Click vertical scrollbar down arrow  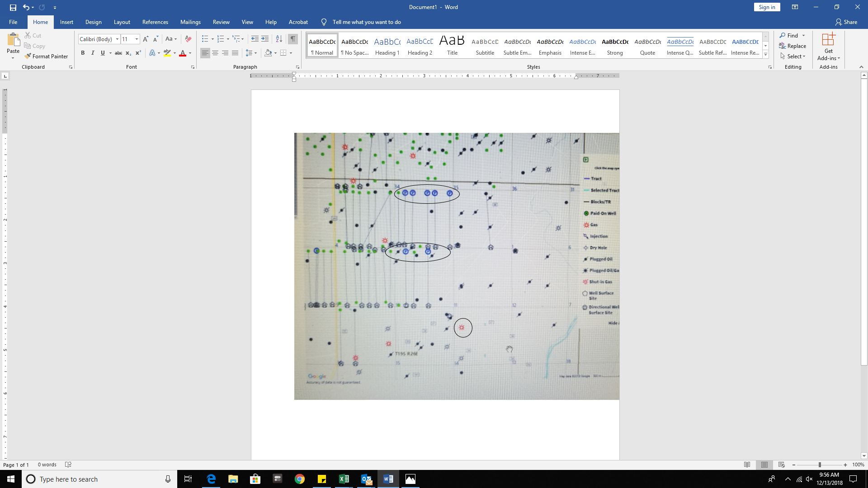pyautogui.click(x=864, y=456)
